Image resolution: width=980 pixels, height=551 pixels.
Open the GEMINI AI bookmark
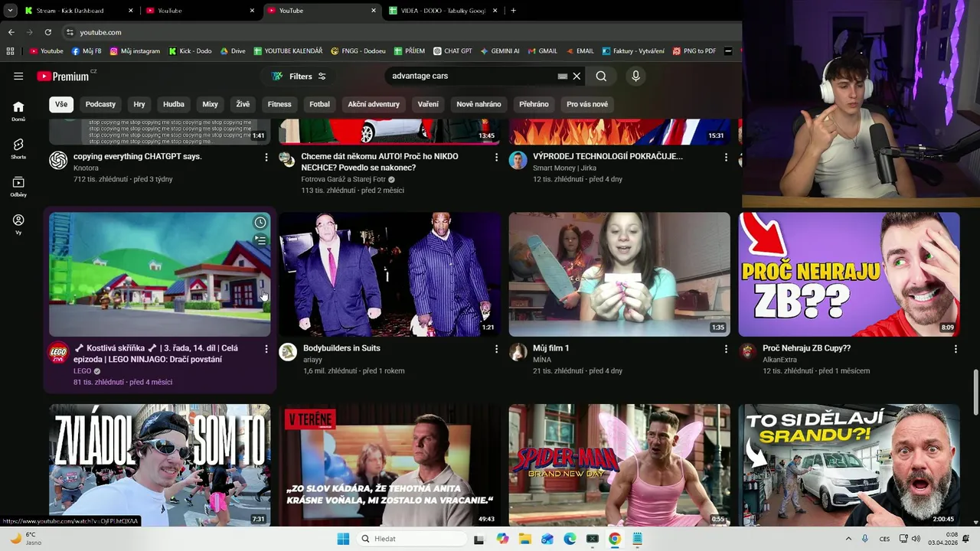pyautogui.click(x=500, y=51)
